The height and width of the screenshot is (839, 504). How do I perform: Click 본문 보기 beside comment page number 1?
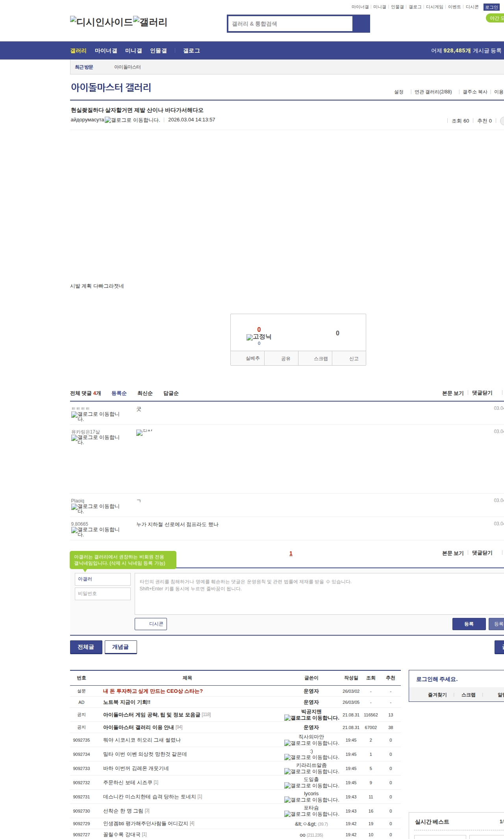click(x=453, y=553)
